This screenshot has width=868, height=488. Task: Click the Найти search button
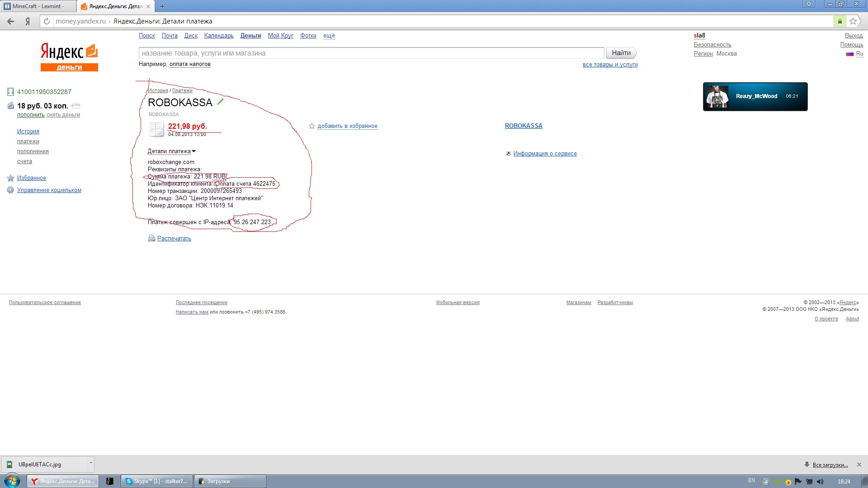coord(621,53)
